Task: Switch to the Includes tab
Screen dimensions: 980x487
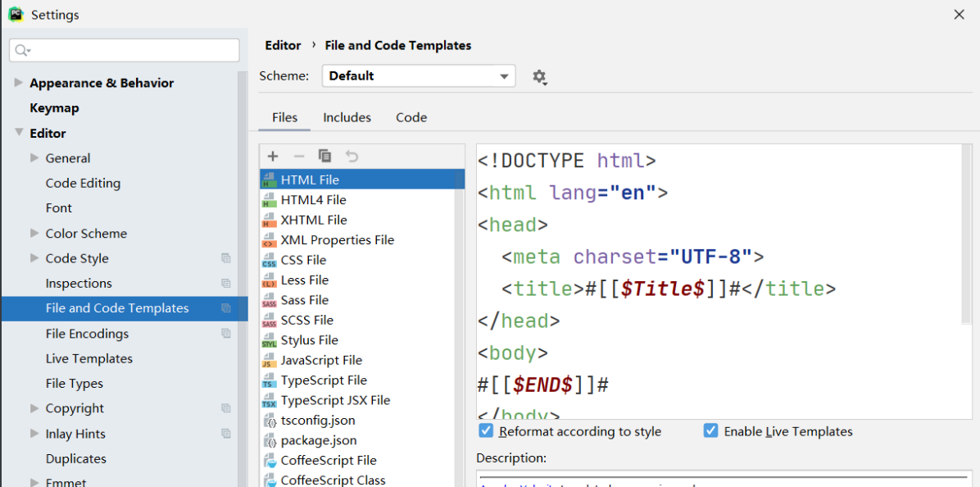Action: coord(347,117)
